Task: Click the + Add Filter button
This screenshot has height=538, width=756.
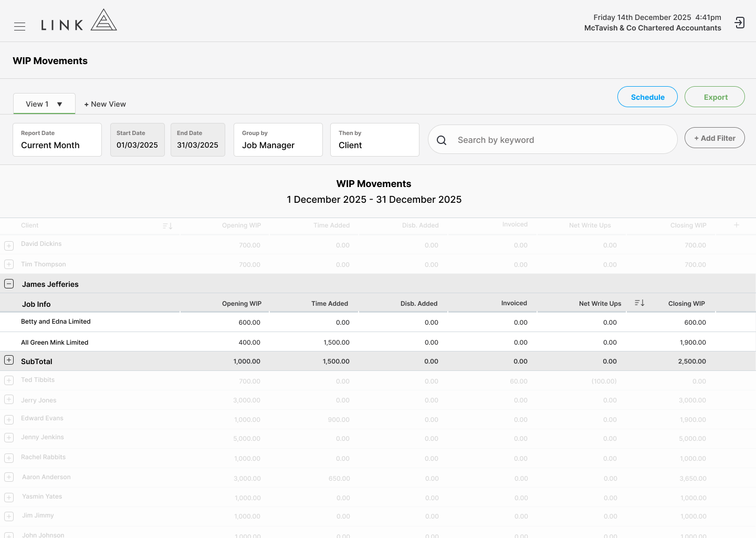Action: [x=715, y=138]
